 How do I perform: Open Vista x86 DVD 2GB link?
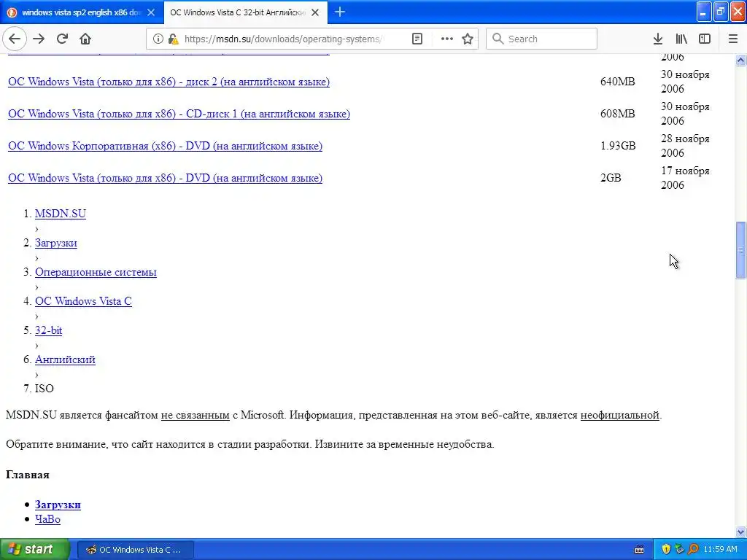pyautogui.click(x=166, y=178)
